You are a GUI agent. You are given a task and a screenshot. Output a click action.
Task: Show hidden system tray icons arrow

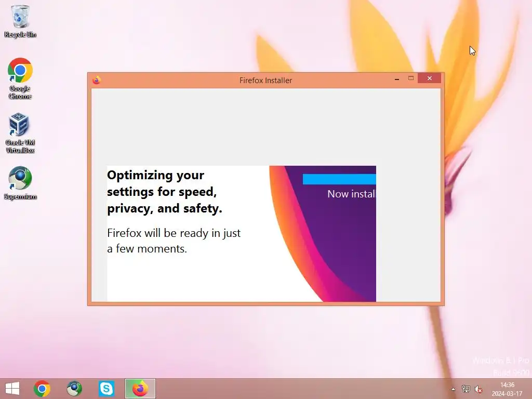[453, 389]
